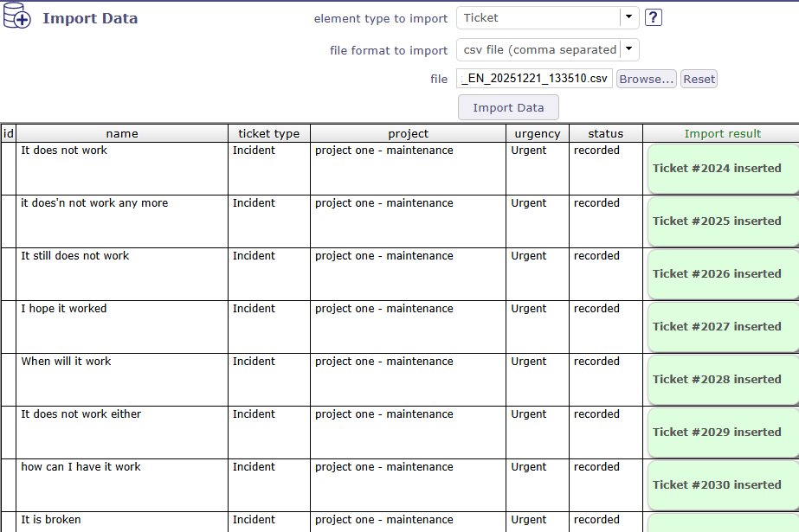Click the Browse... file button

pyautogui.click(x=646, y=79)
